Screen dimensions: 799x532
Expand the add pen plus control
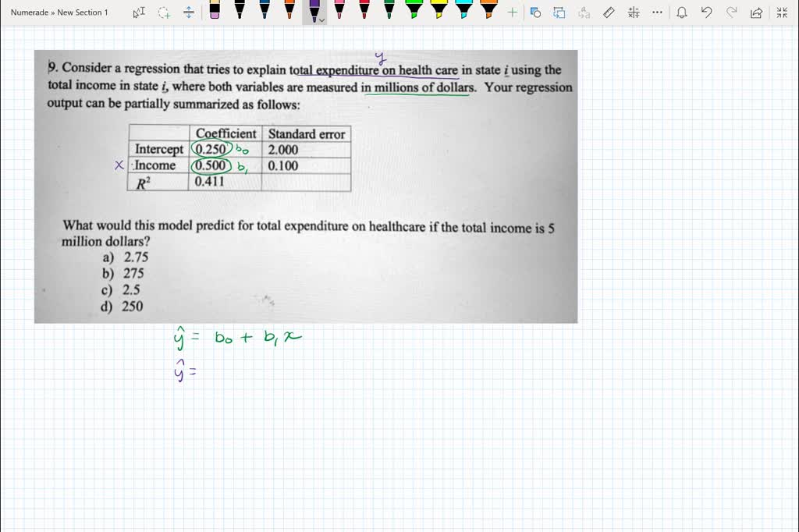(x=512, y=12)
